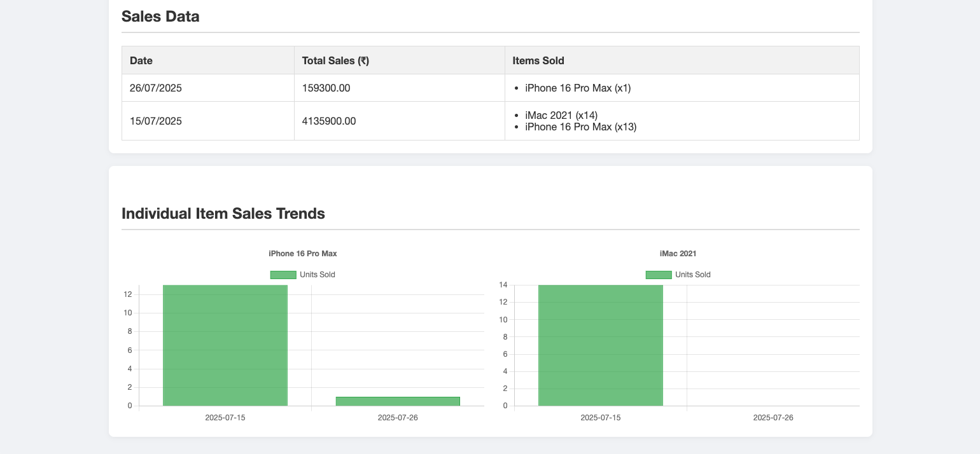Select the 159300.00 total sales cell
The image size is (980, 454).
click(x=399, y=88)
